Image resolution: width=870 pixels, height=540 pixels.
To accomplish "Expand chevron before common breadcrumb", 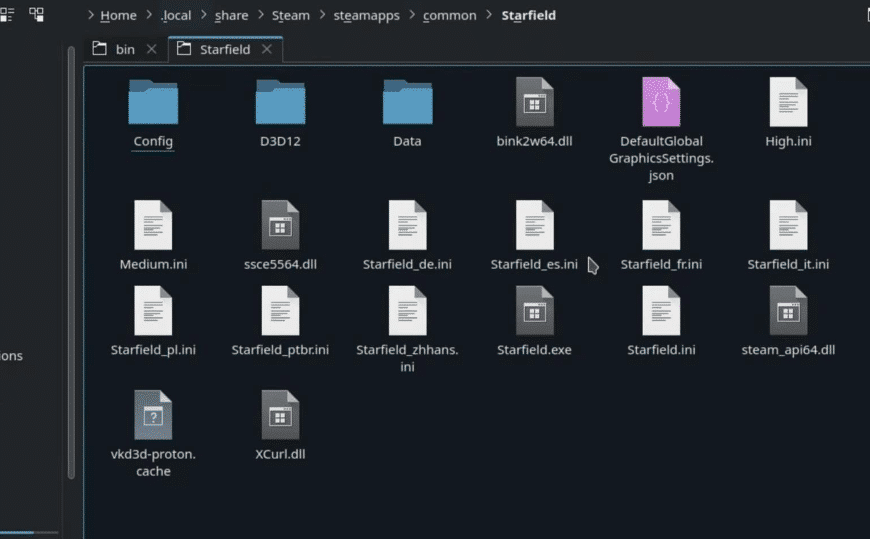I will point(412,15).
